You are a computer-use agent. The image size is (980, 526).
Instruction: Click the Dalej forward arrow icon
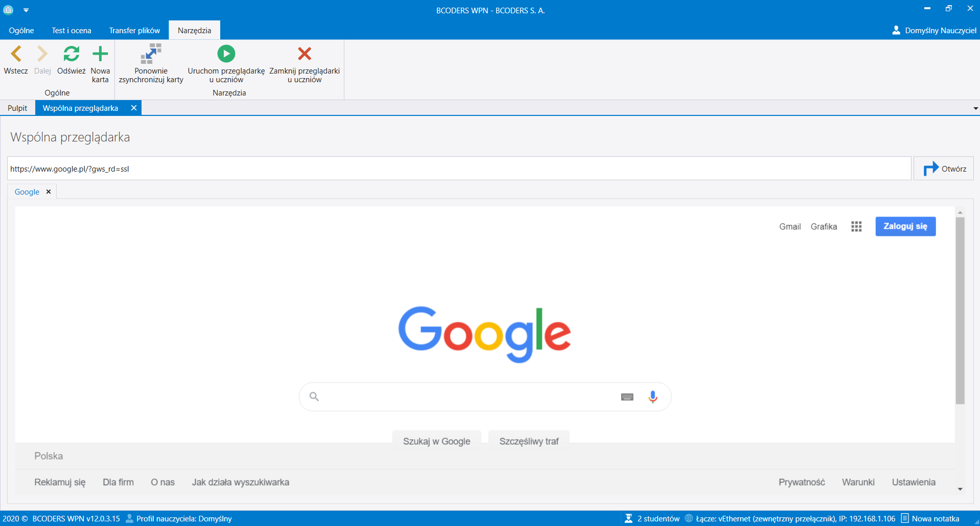pos(42,54)
